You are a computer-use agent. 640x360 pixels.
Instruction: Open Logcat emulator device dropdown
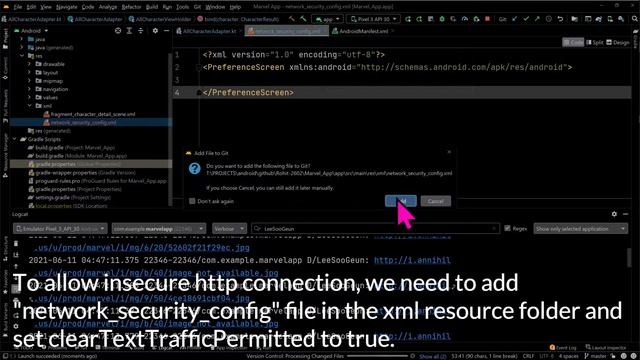click(x=60, y=229)
